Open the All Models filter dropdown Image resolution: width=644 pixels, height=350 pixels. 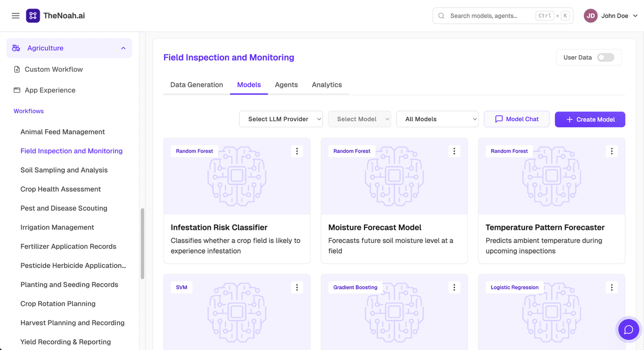point(437,119)
